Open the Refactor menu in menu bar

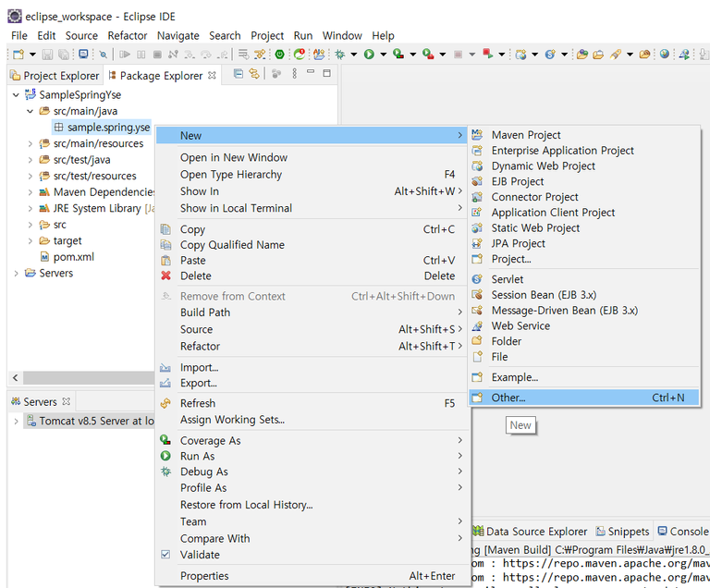click(128, 35)
